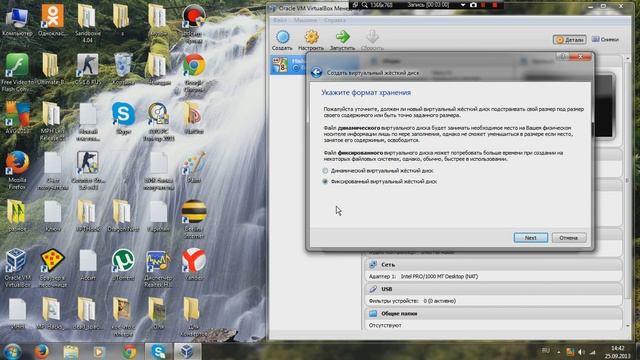Open the recorder bar dropdown arrow

(x=463, y=5)
